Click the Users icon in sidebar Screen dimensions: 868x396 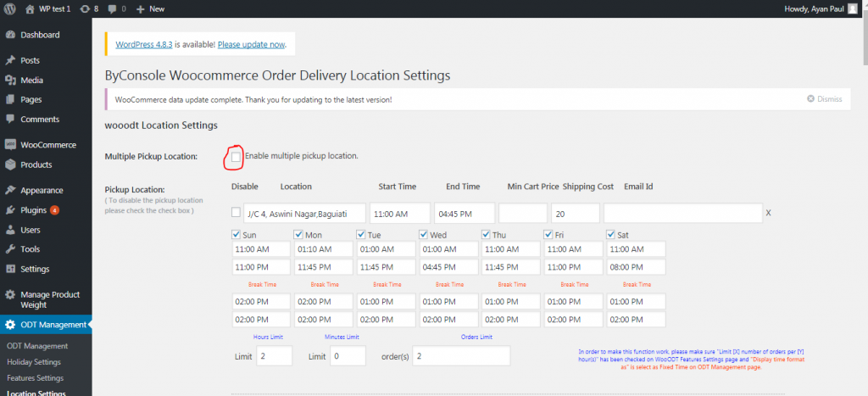click(x=10, y=230)
